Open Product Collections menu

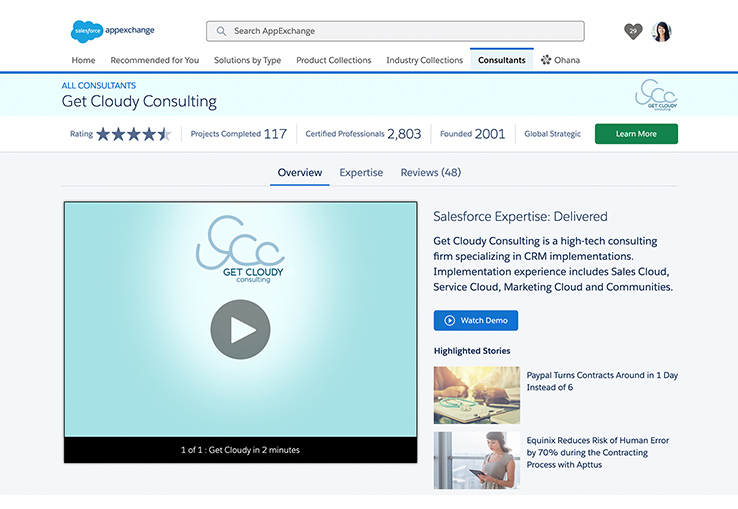(x=334, y=60)
